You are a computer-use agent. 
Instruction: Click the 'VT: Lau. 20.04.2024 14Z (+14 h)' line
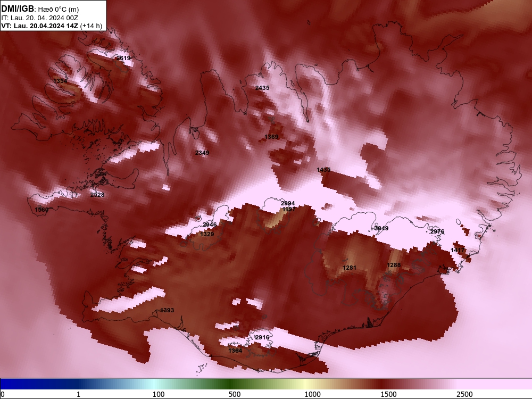pyautogui.click(x=52, y=26)
